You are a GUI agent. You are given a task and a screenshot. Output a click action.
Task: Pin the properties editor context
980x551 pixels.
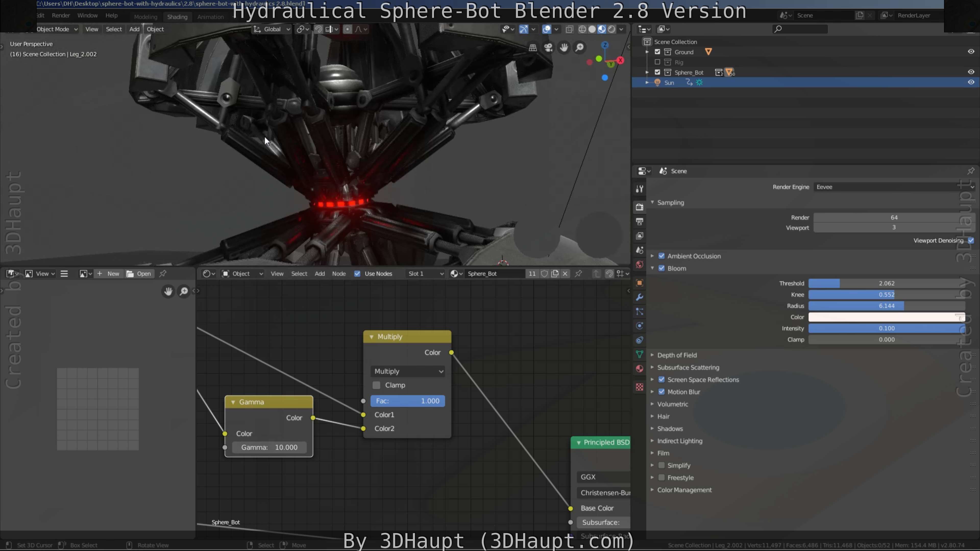pyautogui.click(x=971, y=171)
